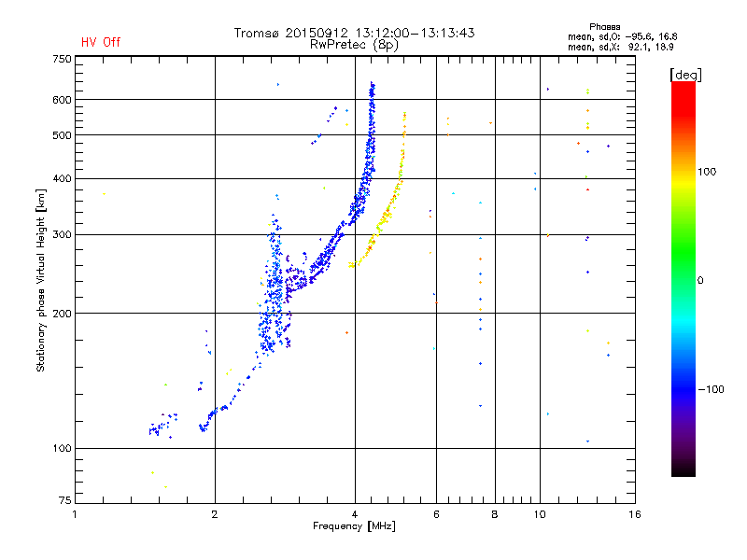Click the 'Frequency [MHz]' axis title
Screen dimensions: 747x560
click(x=354, y=526)
